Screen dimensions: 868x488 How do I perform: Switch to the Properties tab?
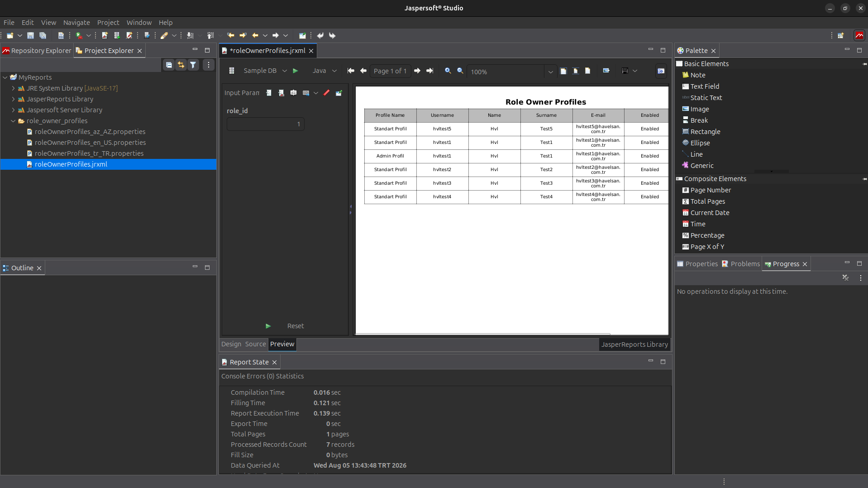(x=697, y=264)
